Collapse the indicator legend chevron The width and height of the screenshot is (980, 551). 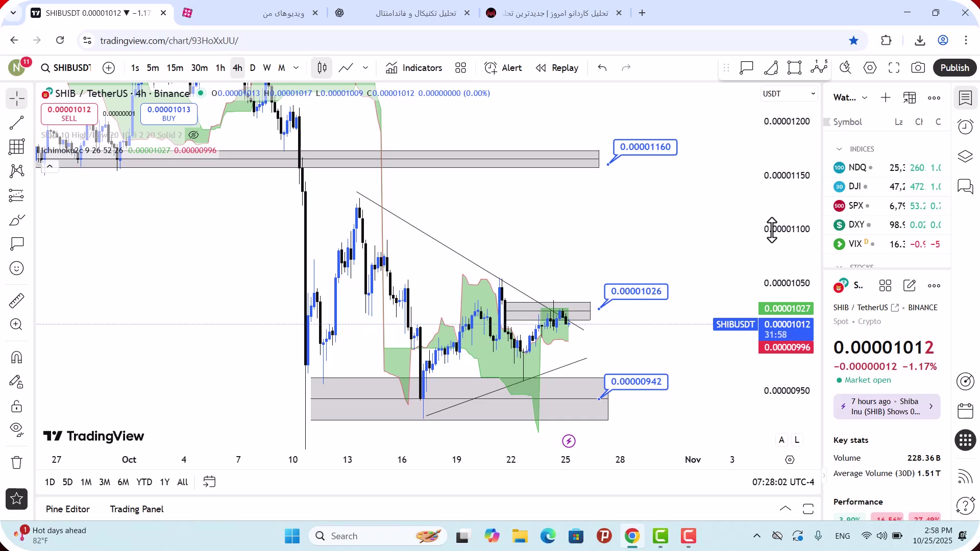50,166
